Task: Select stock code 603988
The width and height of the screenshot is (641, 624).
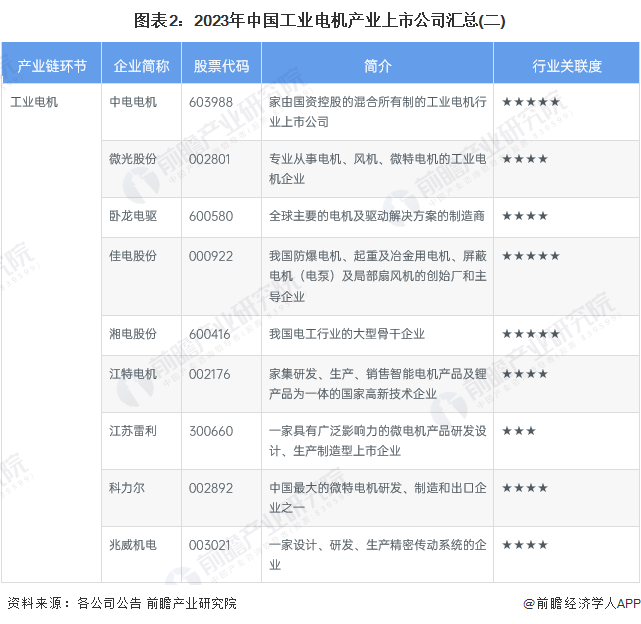Action: (211, 102)
